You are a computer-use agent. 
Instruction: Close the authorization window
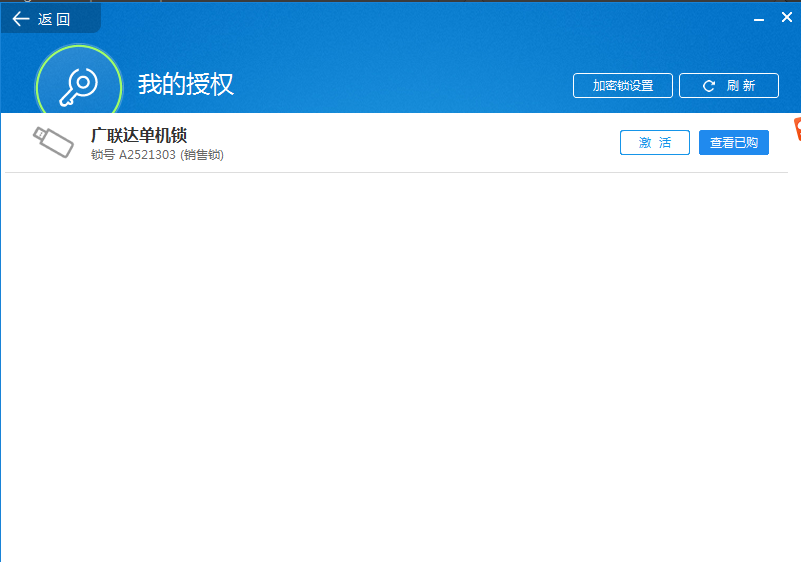click(787, 17)
